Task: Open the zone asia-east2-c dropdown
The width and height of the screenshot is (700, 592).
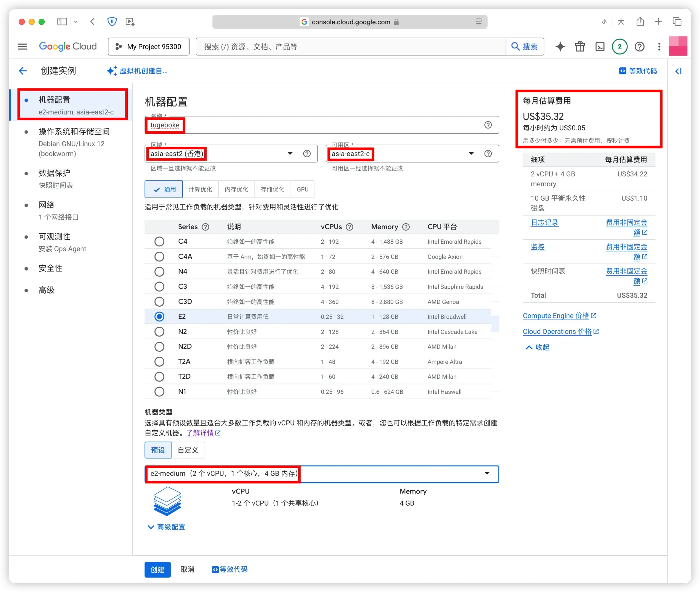Action: click(412, 153)
